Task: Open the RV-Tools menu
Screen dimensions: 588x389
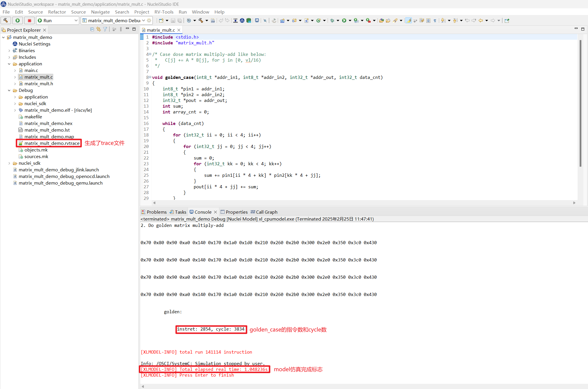Action: coord(164,12)
